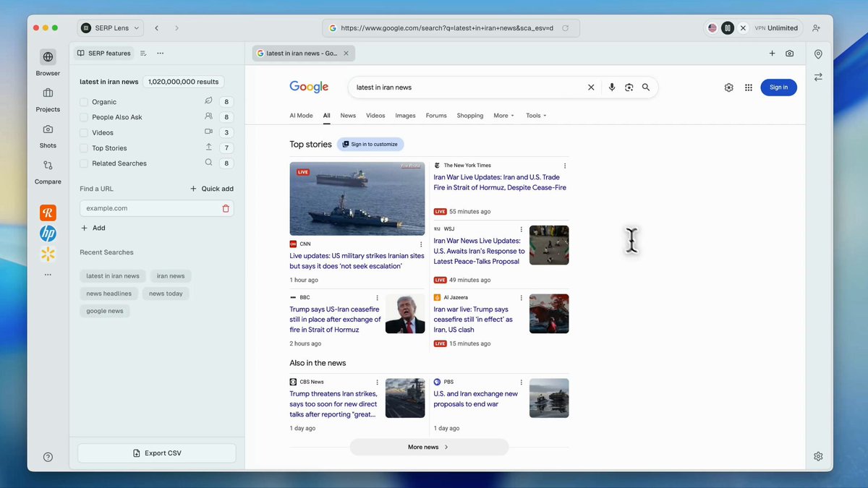Start Google voice search microphone
868x488 pixels.
point(612,87)
